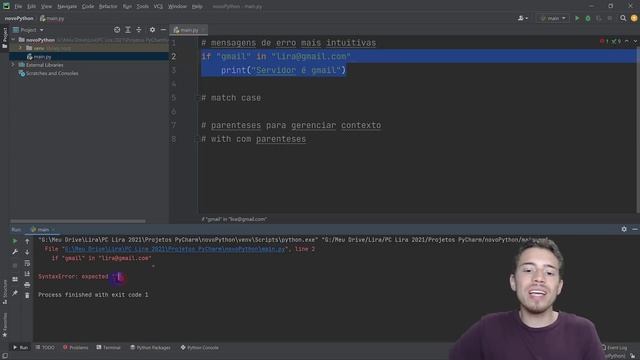Image resolution: width=640 pixels, height=360 pixels.
Task: Open the Code menu
Action: [88, 7]
